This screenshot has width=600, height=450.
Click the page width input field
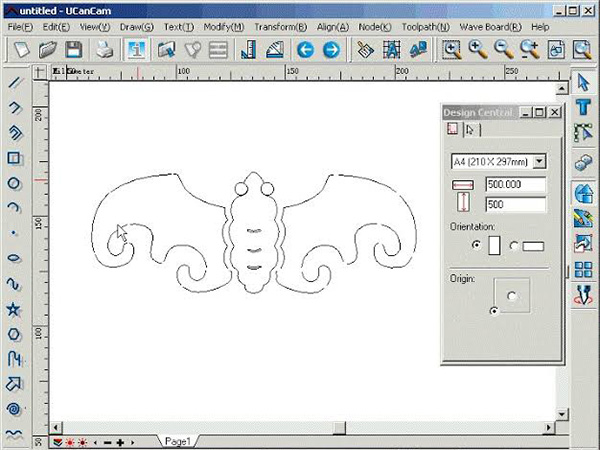click(x=515, y=184)
